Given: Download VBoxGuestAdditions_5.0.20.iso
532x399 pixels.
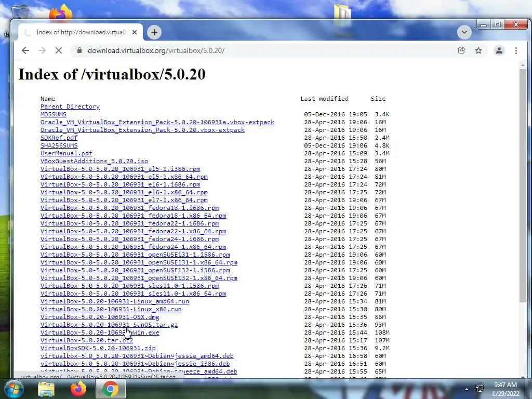Looking at the screenshot, I should (95, 161).
